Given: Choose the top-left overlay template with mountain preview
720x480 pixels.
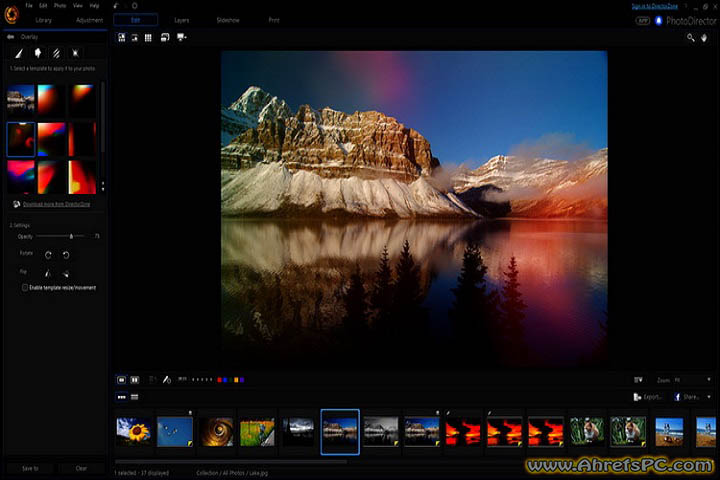Looking at the screenshot, I should pyautogui.click(x=21, y=99).
